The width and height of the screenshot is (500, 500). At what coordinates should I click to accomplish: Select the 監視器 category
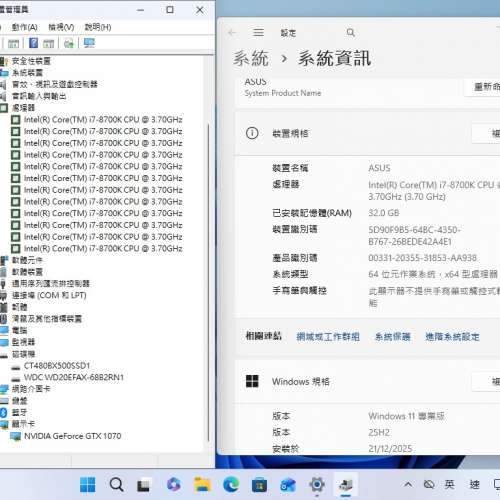coord(23,342)
